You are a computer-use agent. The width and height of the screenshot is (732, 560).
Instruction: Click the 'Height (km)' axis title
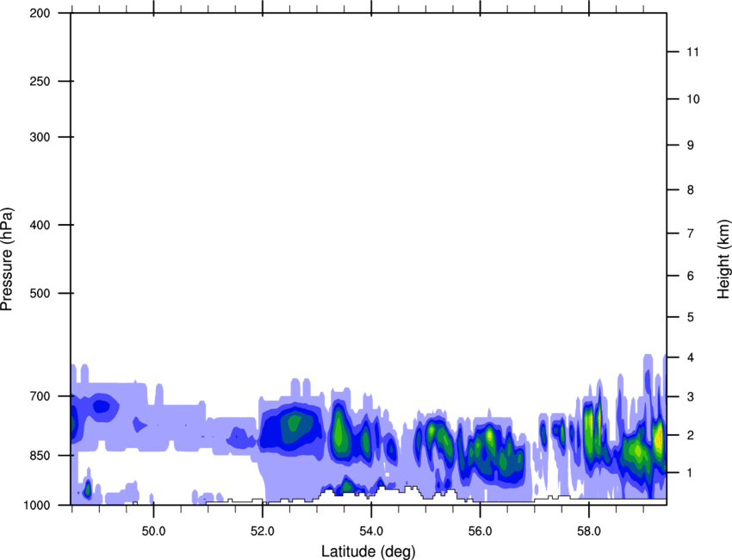[x=723, y=259]
